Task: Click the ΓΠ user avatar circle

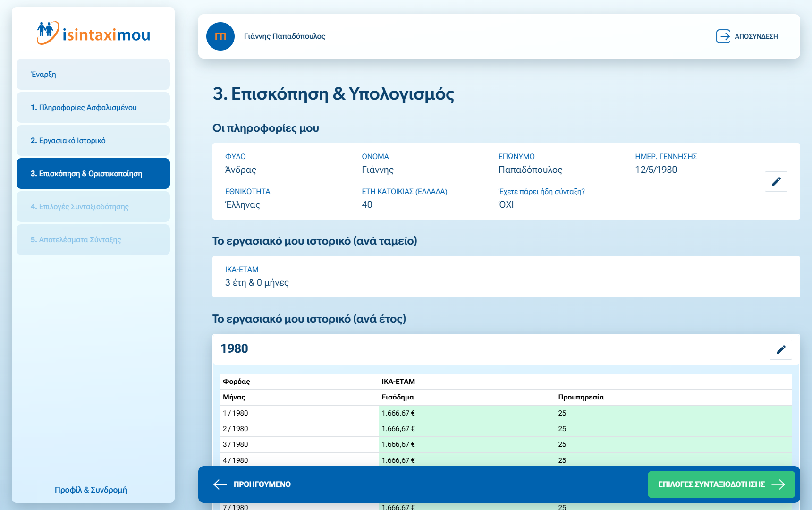Action: pyautogui.click(x=220, y=36)
